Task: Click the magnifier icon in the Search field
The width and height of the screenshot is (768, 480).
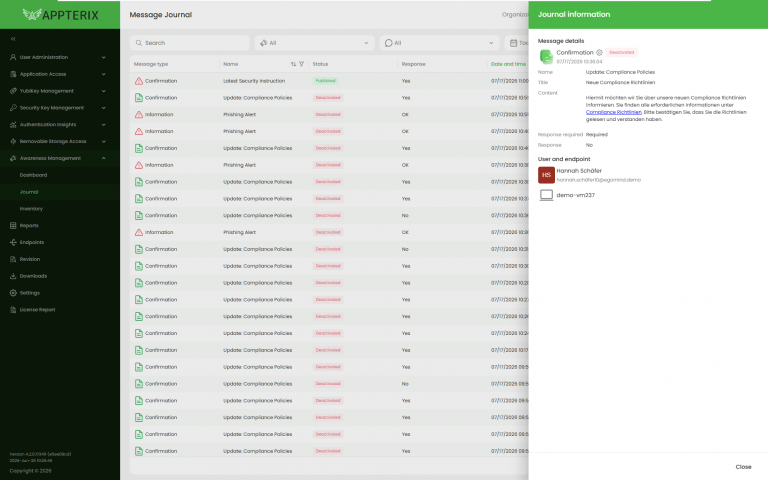Action: [x=139, y=43]
